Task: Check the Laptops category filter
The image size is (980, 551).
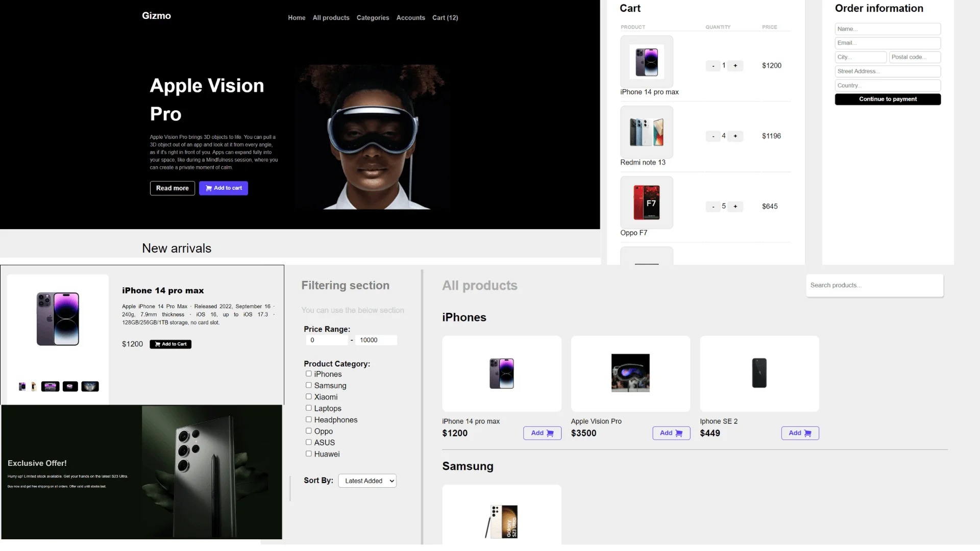Action: tap(308, 408)
